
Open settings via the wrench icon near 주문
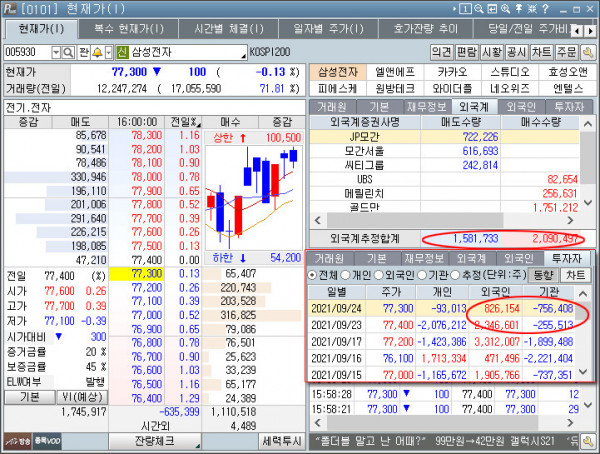click(x=588, y=52)
